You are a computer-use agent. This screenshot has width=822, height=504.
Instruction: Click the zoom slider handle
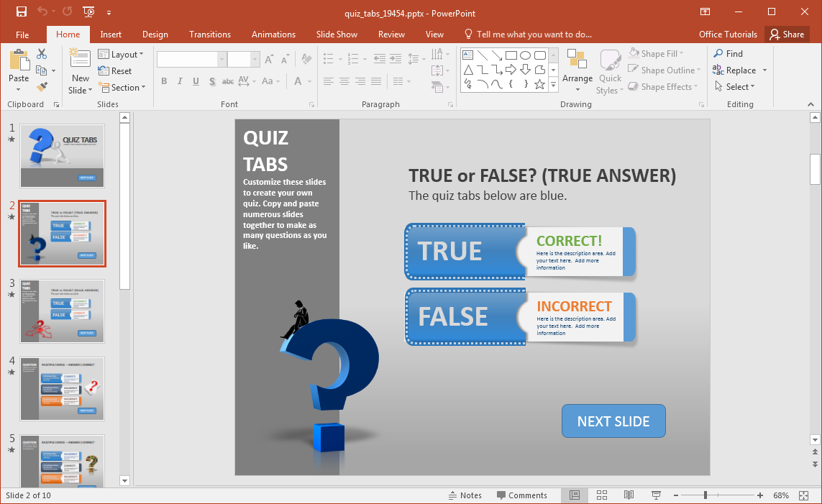pyautogui.click(x=705, y=495)
